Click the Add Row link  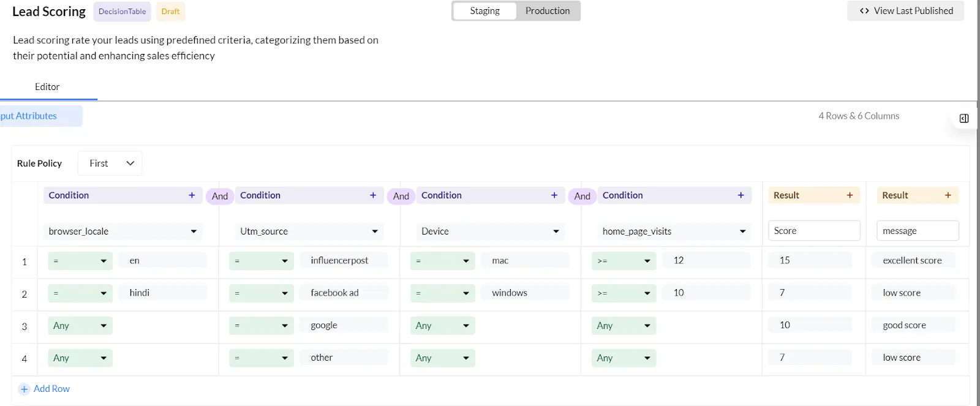tap(51, 389)
